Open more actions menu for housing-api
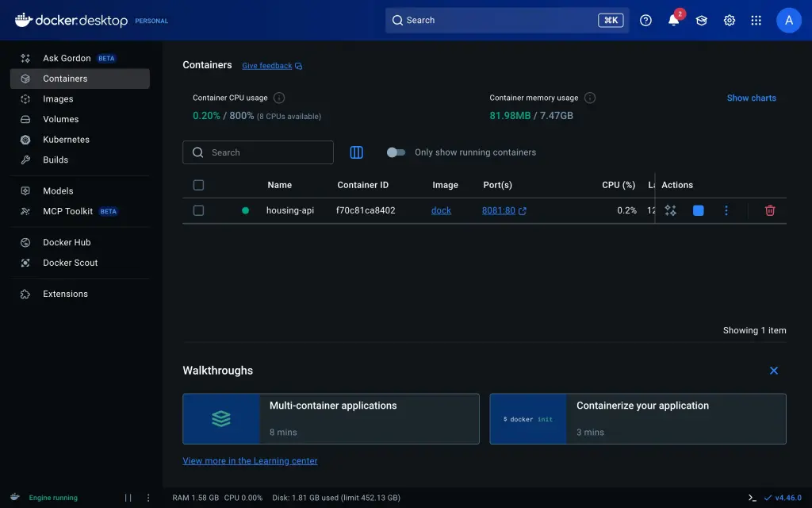Viewport: 812px width, 508px height. (x=726, y=210)
